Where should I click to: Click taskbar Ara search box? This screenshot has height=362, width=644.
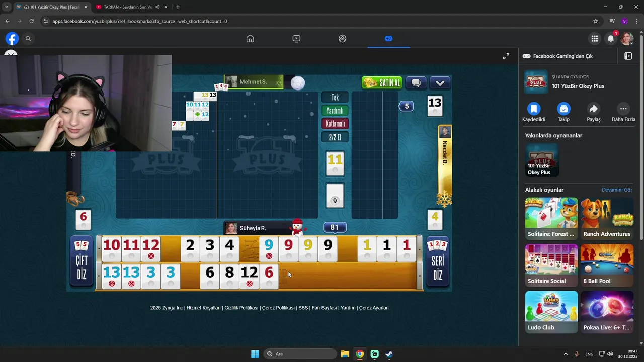300,354
